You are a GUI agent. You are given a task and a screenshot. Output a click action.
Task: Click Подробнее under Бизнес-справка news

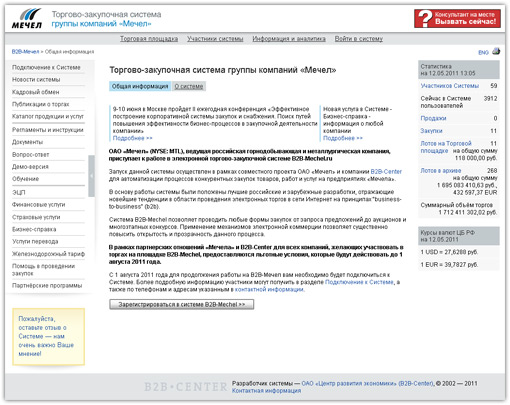(343, 138)
